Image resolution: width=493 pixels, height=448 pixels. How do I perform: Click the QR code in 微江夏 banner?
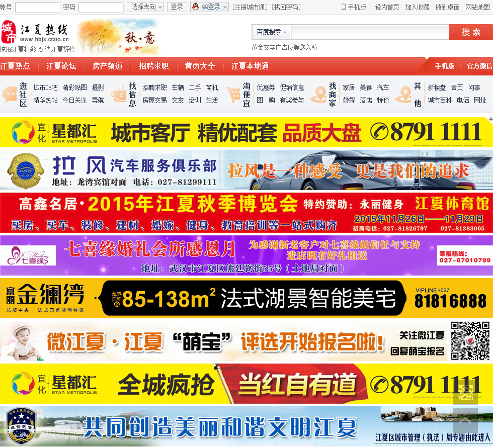pos(470,340)
